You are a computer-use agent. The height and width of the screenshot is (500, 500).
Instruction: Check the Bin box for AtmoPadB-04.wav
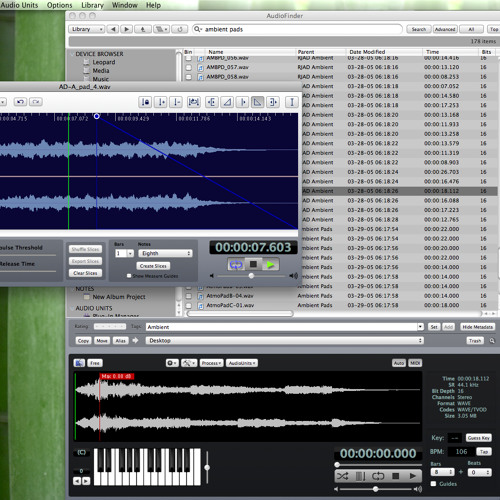click(189, 296)
